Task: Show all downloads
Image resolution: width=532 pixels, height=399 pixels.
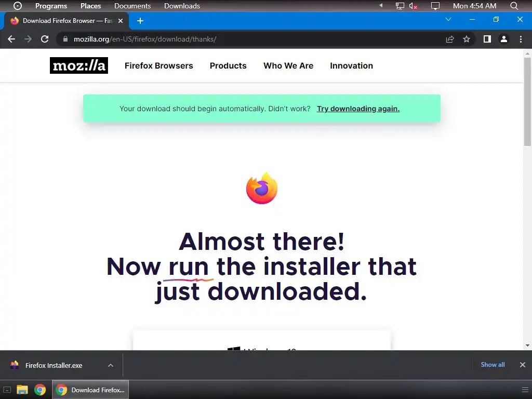Action: [x=493, y=365]
